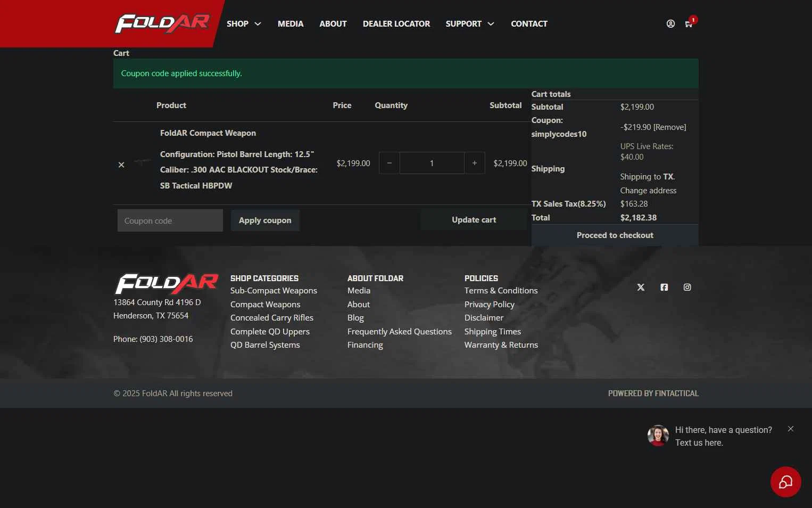Click the Update cart button
Screen dimensions: 812x508
click(474, 220)
